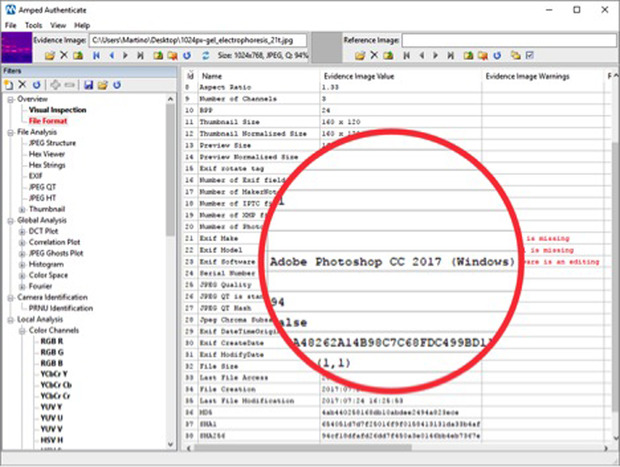The width and height of the screenshot is (620, 467).
Task: Click the Amped Authenticate title bar logo
Action: coord(10,9)
